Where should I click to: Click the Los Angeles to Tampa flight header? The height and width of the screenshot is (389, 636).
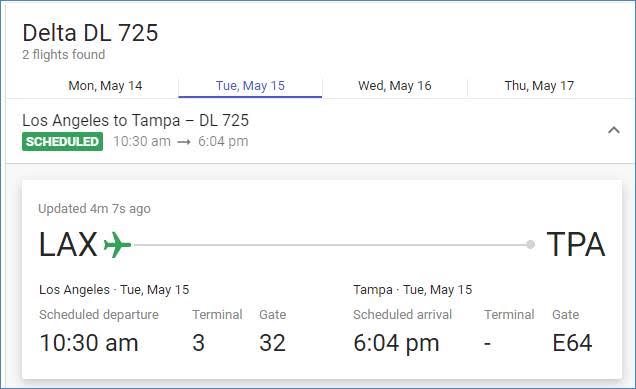135,120
